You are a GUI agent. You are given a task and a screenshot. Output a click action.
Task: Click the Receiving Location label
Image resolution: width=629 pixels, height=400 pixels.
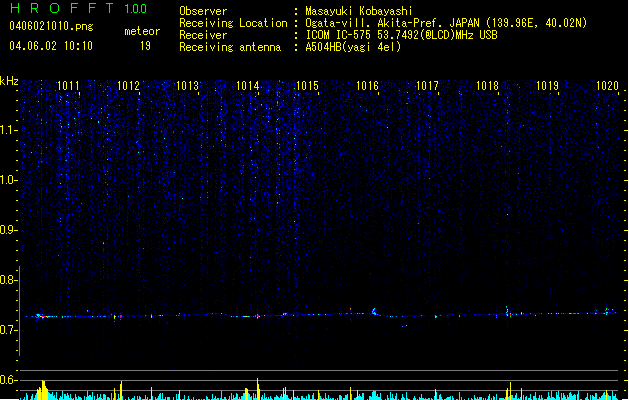233,23
